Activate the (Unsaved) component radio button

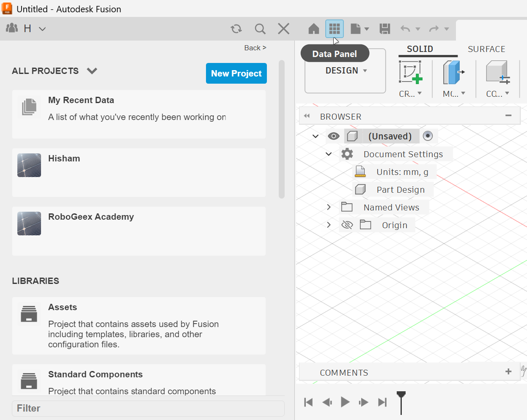(x=428, y=136)
